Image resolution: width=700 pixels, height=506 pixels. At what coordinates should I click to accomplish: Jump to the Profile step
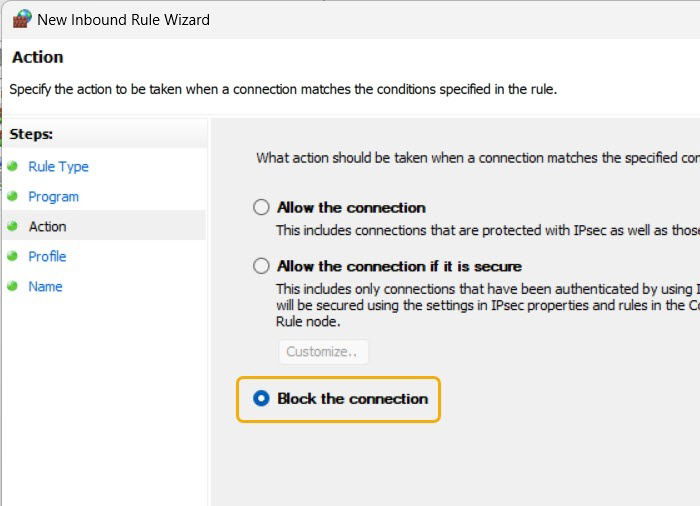tap(47, 256)
